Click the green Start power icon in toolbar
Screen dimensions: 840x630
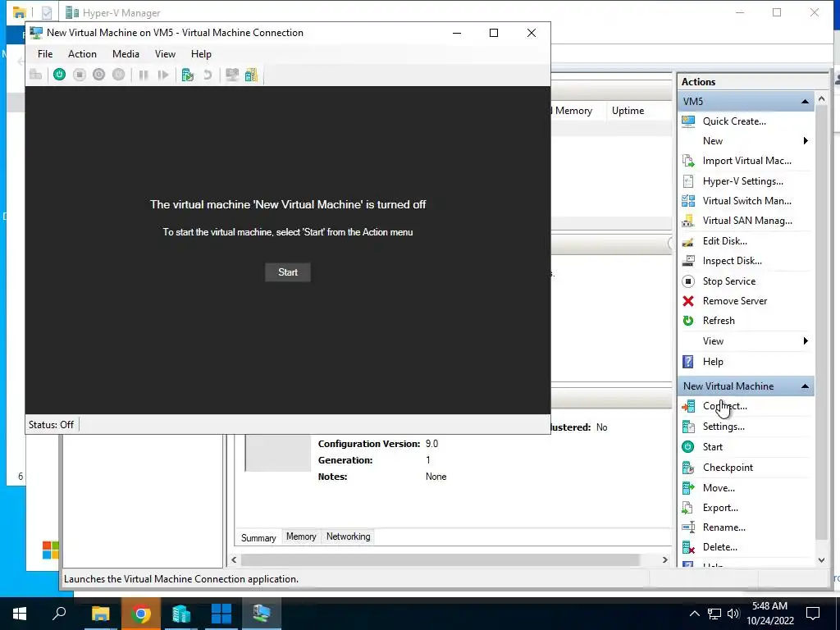pyautogui.click(x=59, y=75)
